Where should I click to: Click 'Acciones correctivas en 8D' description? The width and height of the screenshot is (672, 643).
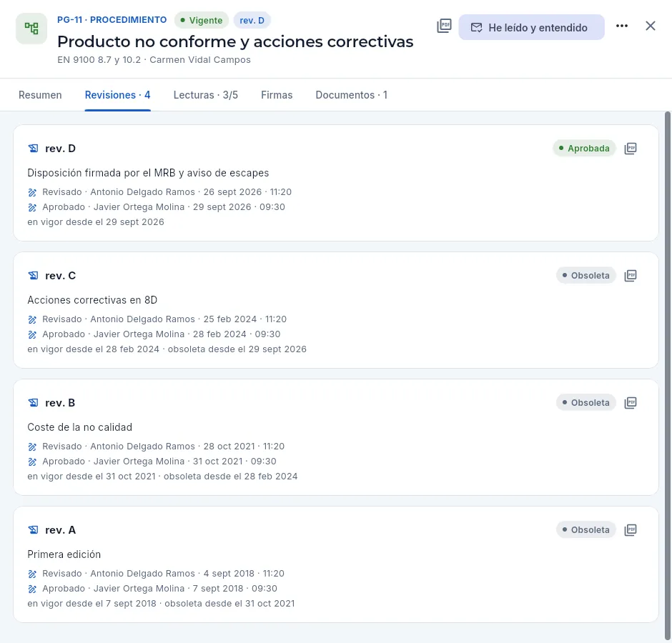click(x=92, y=300)
